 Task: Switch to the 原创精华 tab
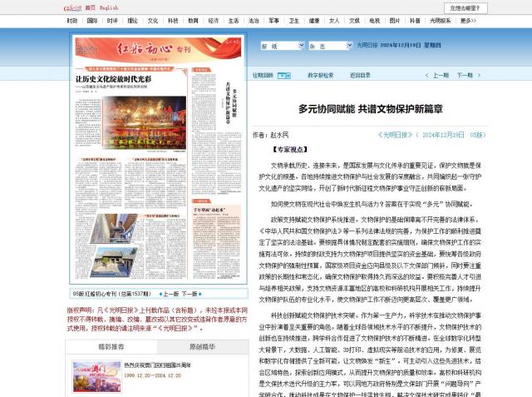pos(201,345)
